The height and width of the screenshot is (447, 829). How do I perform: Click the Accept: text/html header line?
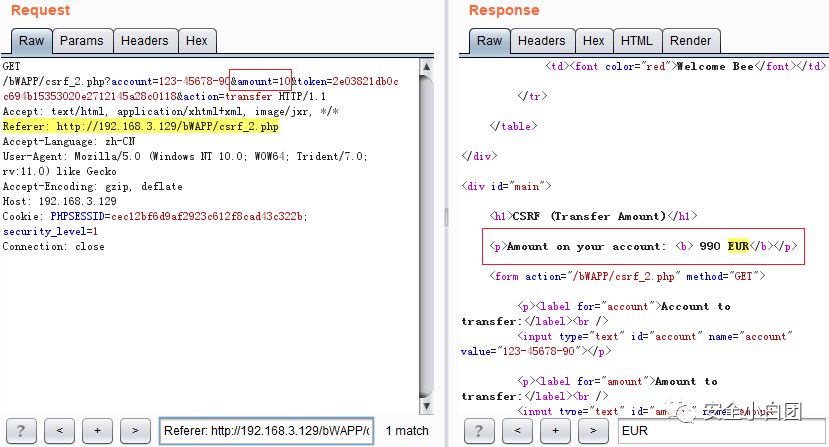tap(170, 112)
